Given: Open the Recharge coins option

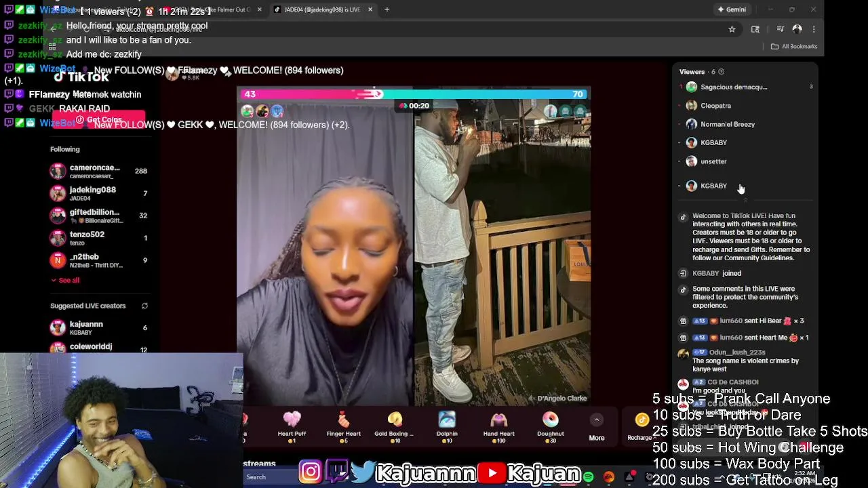Looking at the screenshot, I should pyautogui.click(x=641, y=427).
